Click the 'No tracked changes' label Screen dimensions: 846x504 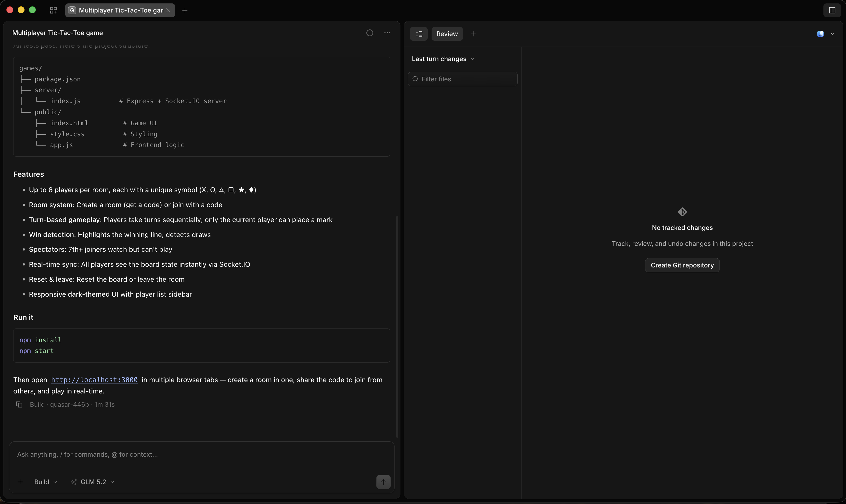pos(682,227)
